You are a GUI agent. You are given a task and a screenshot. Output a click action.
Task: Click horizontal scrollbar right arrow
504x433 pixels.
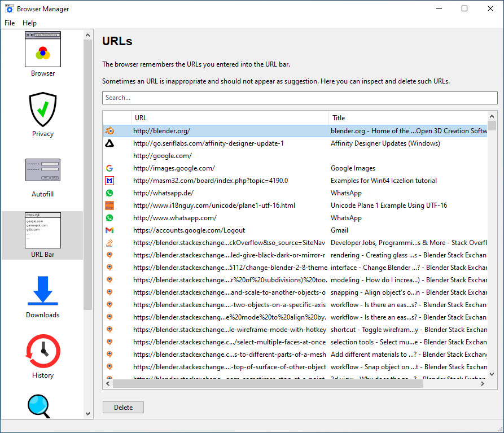[x=483, y=383]
